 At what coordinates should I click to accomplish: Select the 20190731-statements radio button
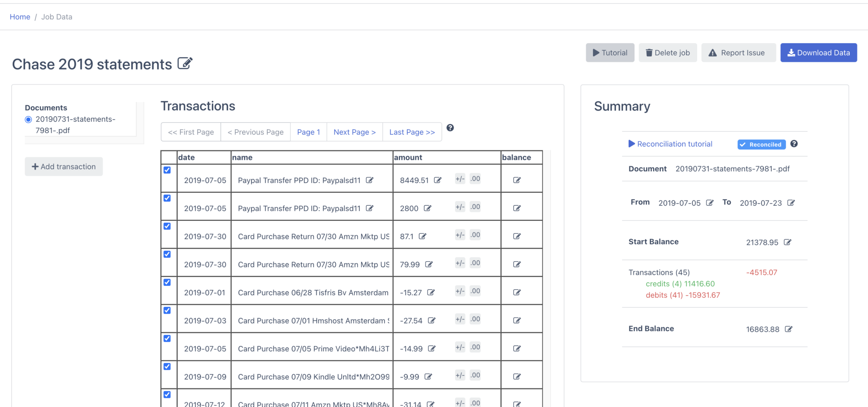28,119
